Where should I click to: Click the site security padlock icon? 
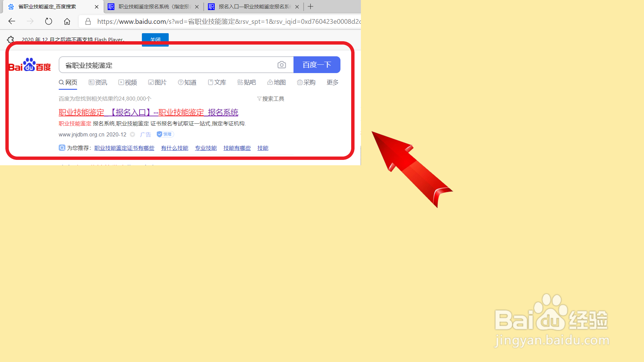point(88,21)
